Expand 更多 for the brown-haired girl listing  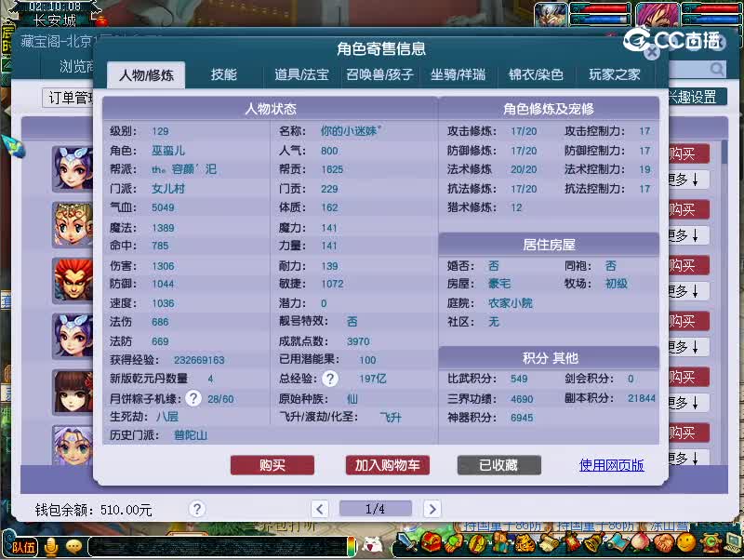[x=688, y=403]
